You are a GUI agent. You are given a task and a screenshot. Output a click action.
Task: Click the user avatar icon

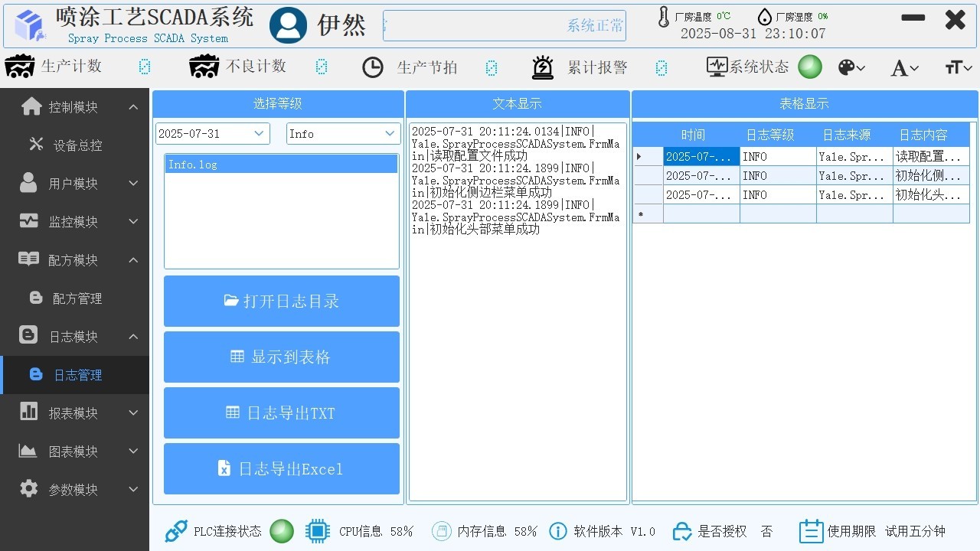tap(288, 25)
